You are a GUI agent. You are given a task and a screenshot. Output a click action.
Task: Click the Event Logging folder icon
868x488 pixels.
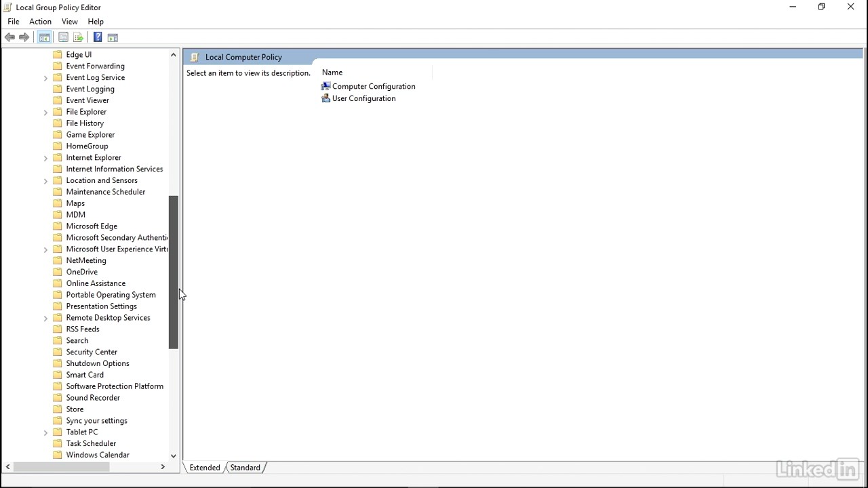pyautogui.click(x=58, y=89)
